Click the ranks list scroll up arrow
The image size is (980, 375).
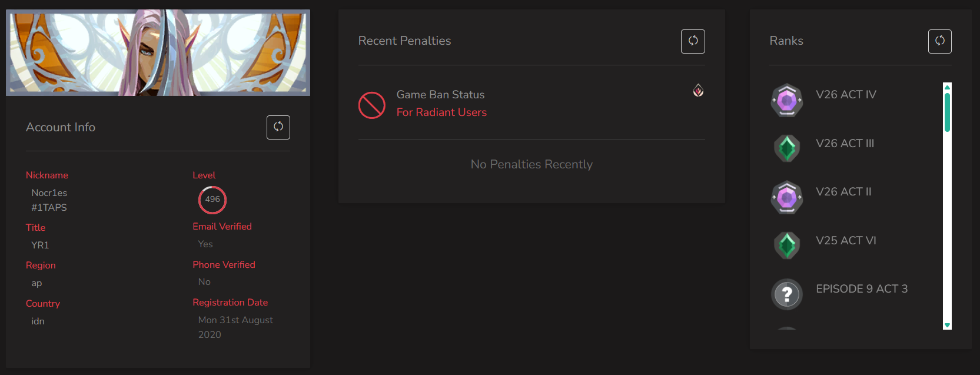click(947, 87)
